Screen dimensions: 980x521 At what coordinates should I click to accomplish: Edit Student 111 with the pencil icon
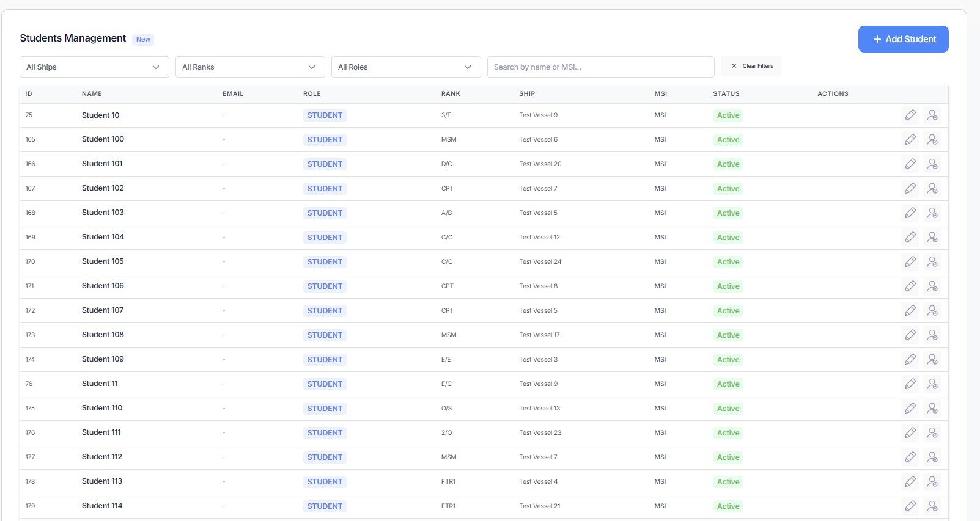tap(910, 433)
